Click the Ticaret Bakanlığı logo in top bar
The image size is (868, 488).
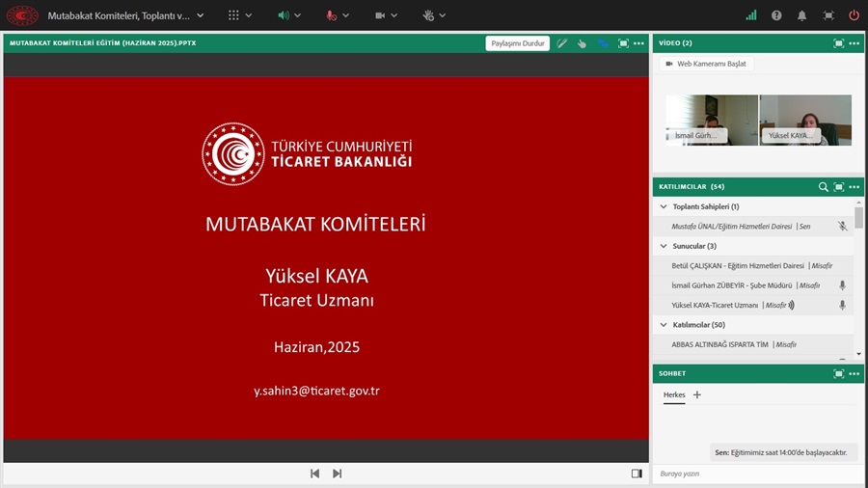pos(22,15)
